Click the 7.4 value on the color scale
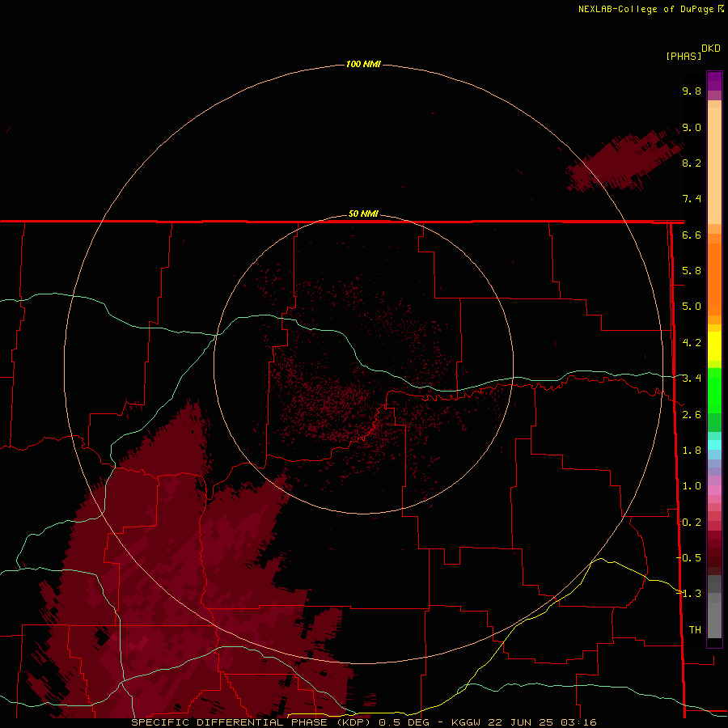728x728 pixels. click(x=692, y=199)
